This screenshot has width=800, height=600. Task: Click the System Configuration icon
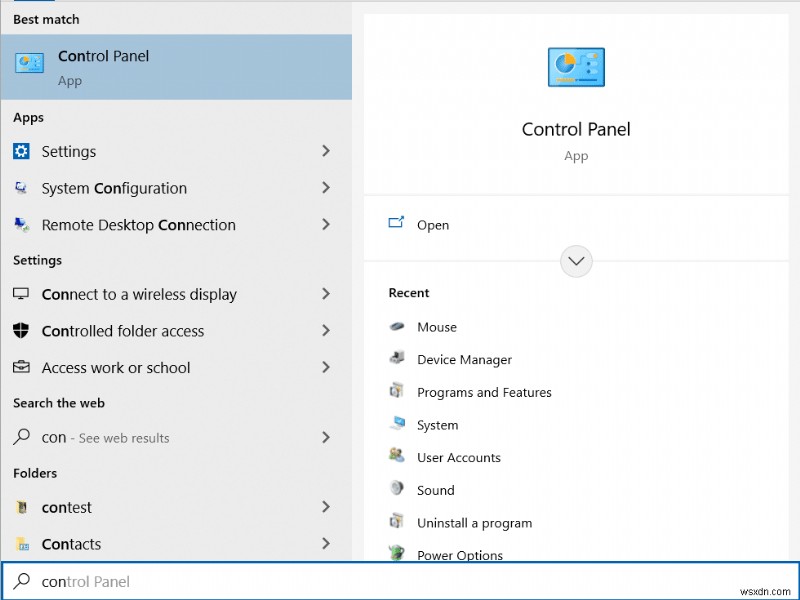(x=22, y=189)
